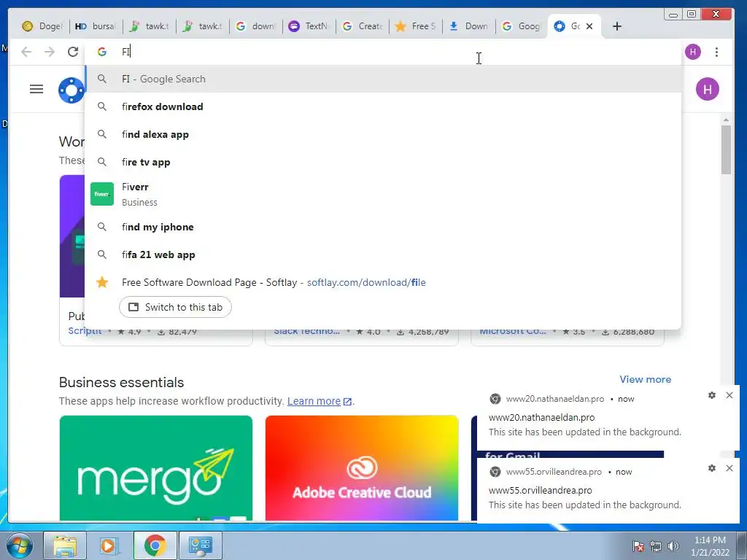
Task: Go back with the back arrow
Action: click(x=26, y=52)
